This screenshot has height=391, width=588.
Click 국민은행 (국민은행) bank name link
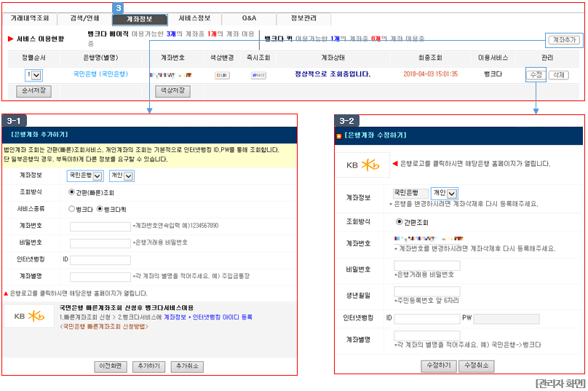pyautogui.click(x=100, y=74)
